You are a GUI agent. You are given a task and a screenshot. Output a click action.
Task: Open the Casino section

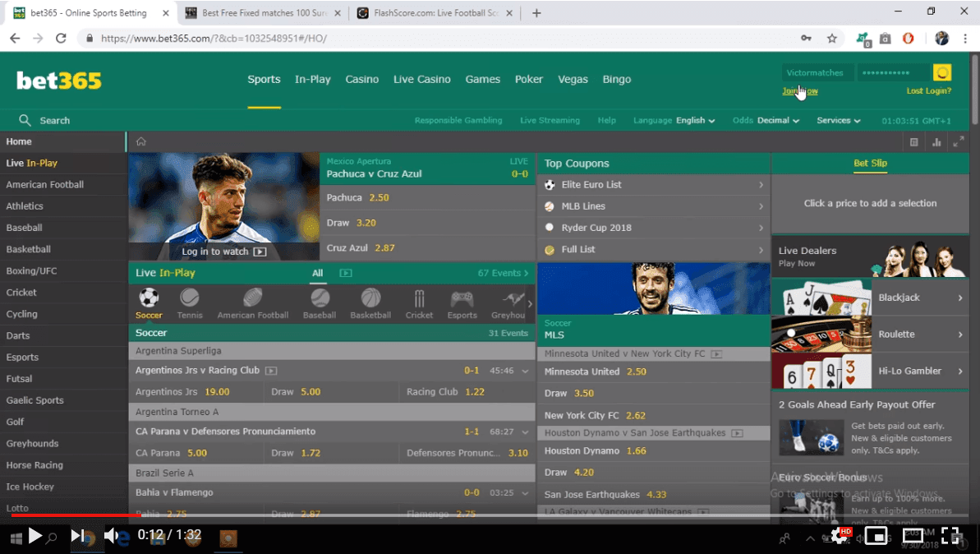(x=361, y=79)
